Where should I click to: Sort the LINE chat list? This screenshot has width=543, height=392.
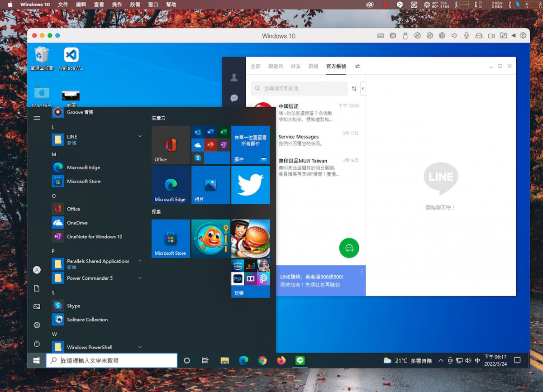[354, 89]
